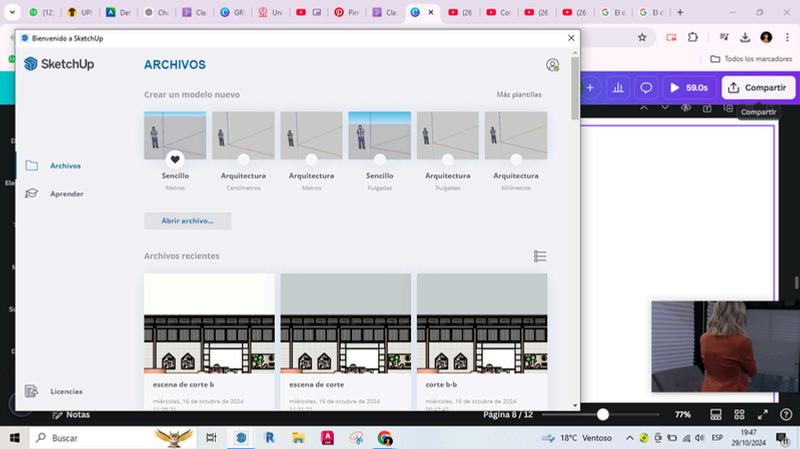Select the Arquitectura Centímetros template
Viewport: 800px width, 449px height.
[243, 135]
